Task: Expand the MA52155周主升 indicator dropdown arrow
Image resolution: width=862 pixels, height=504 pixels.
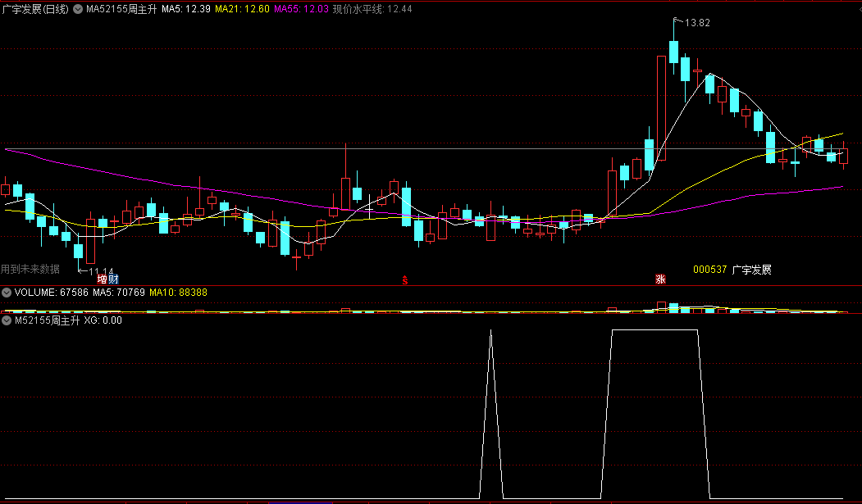Action: 78,9
